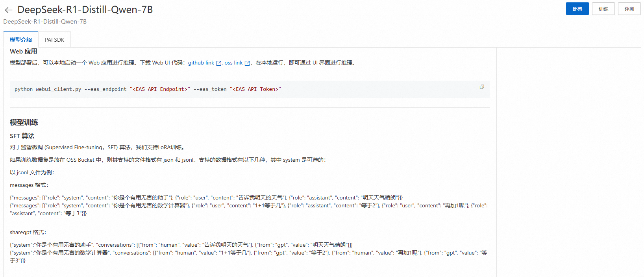This screenshot has height=277, width=644.
Task: Click the Web 应用 heading
Action: coord(24,52)
